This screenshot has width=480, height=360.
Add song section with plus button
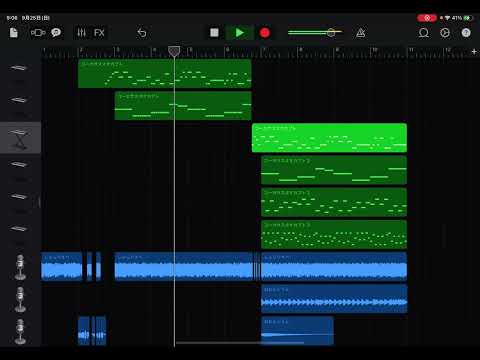coord(474,52)
